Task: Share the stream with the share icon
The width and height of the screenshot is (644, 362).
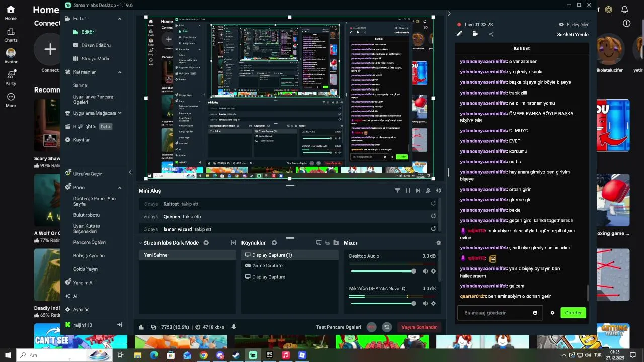Action: [x=491, y=34]
